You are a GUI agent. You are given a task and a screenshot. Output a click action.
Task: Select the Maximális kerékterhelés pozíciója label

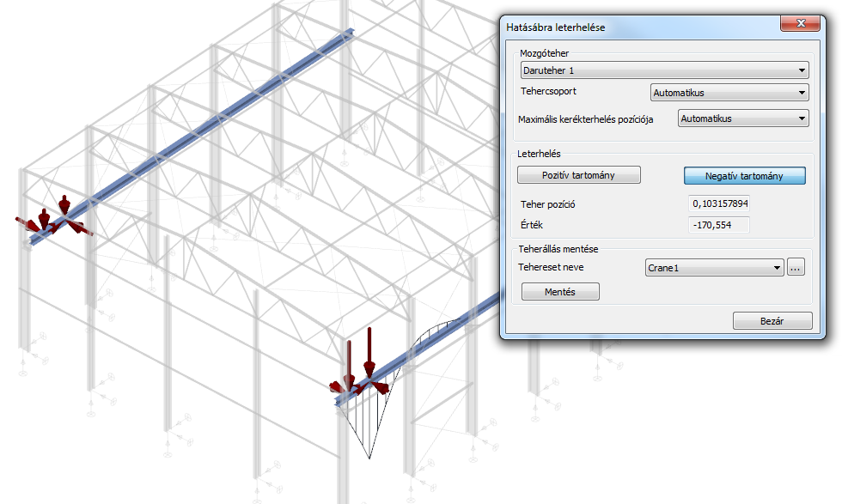pos(585,119)
